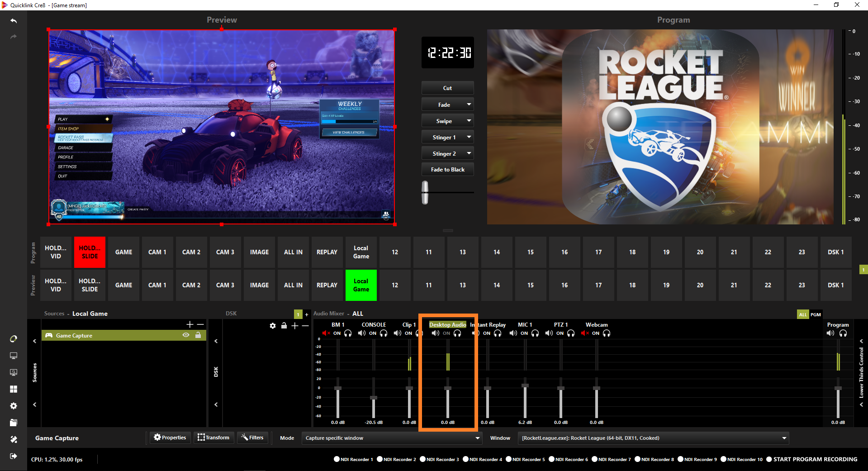868x471 pixels.
Task: Click the undo arrow in the left sidebar
Action: [14, 21]
